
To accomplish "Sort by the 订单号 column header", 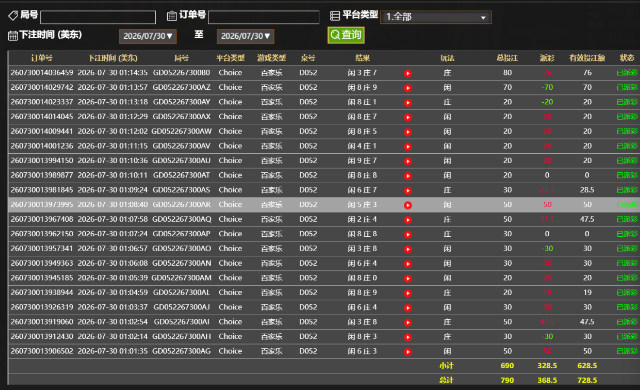I will point(42,58).
